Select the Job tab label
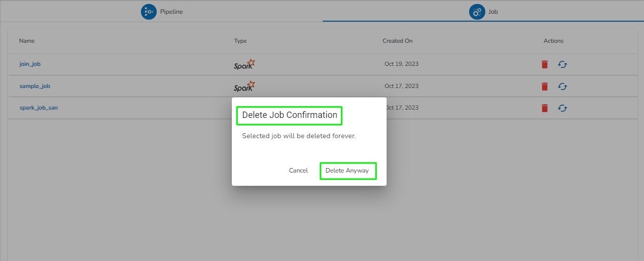The image size is (644, 261). pos(493,12)
